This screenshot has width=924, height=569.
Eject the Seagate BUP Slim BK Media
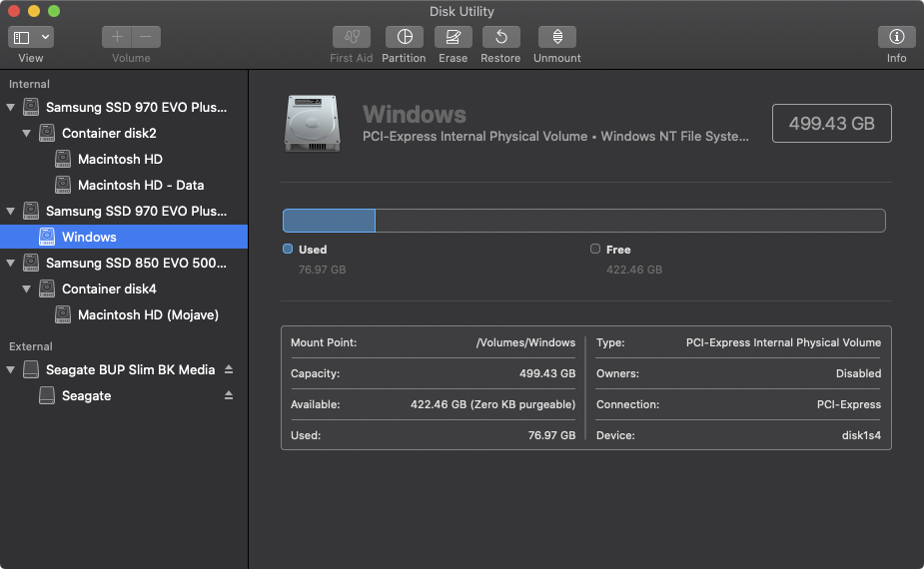click(229, 369)
